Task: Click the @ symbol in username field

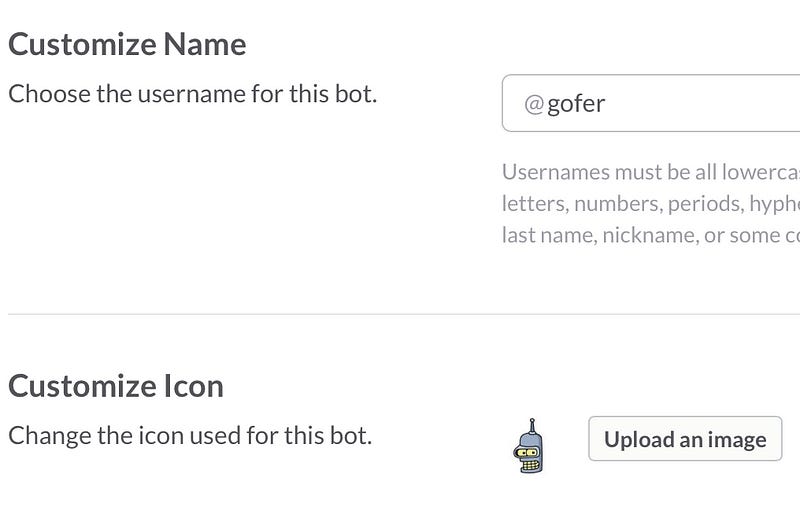Action: tap(534, 104)
